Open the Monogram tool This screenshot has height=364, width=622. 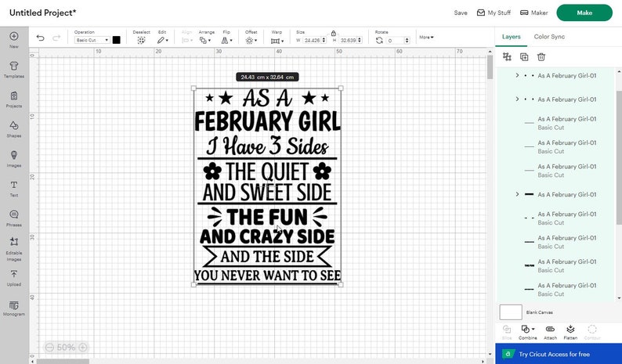click(14, 308)
